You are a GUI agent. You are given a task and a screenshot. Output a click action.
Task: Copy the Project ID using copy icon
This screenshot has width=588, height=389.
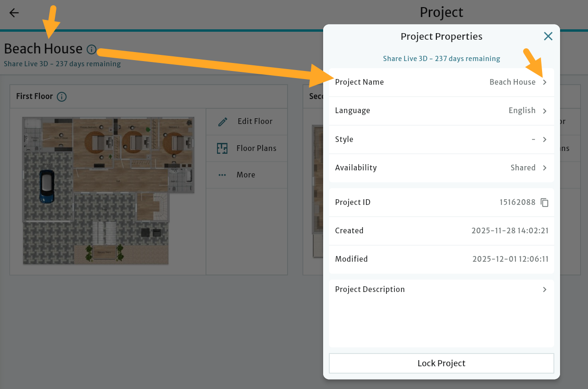click(544, 202)
